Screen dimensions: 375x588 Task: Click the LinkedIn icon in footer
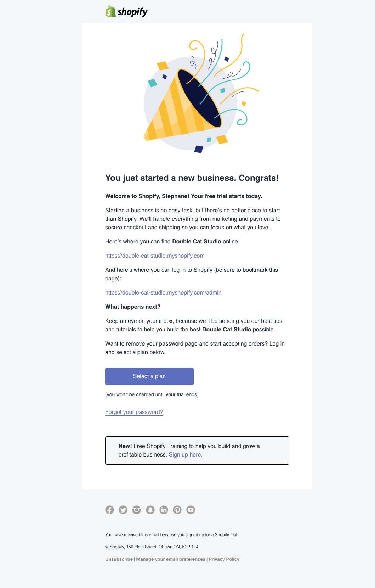click(x=164, y=510)
